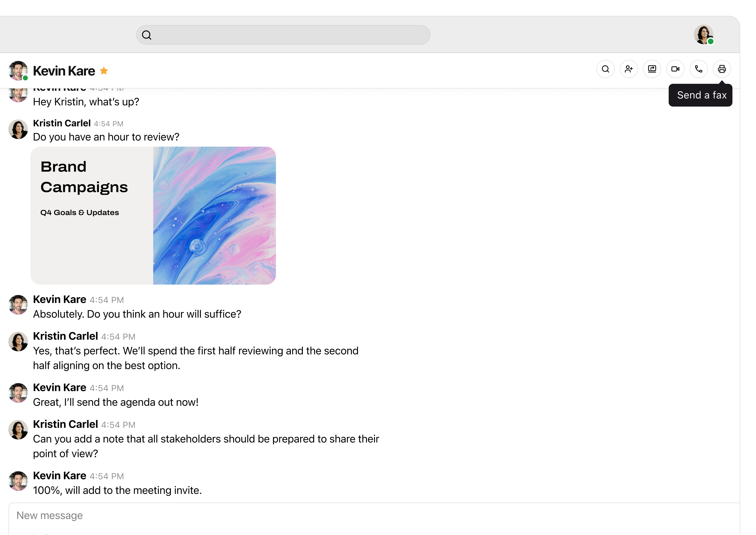Screen dimensions: 756x535
Task: Unfavorite Kevin Kare by clicking the star
Action: click(x=104, y=71)
